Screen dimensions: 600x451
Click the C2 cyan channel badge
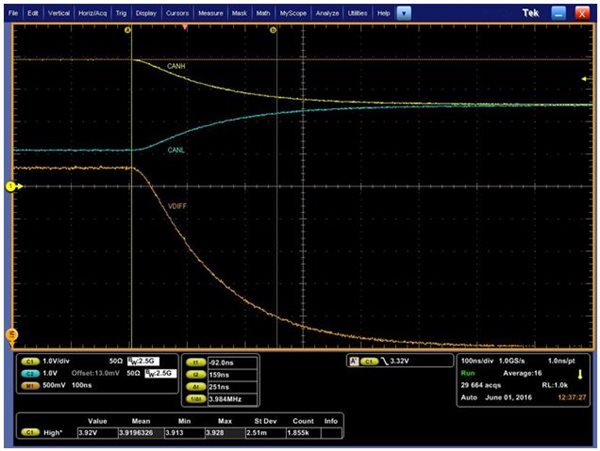tap(30, 373)
